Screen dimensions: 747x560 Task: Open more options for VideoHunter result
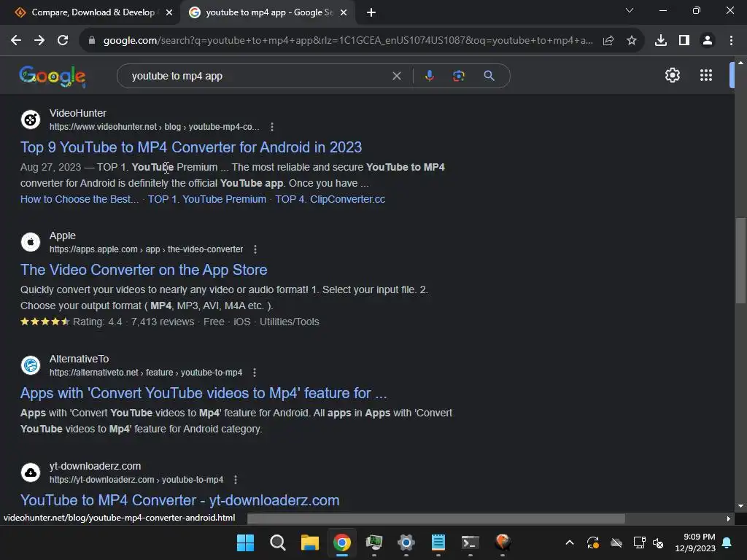coord(272,127)
